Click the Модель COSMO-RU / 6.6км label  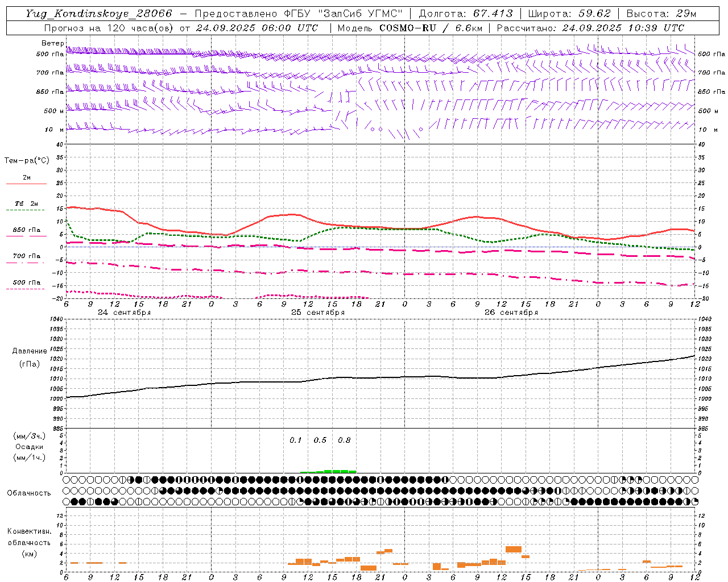tap(409, 28)
